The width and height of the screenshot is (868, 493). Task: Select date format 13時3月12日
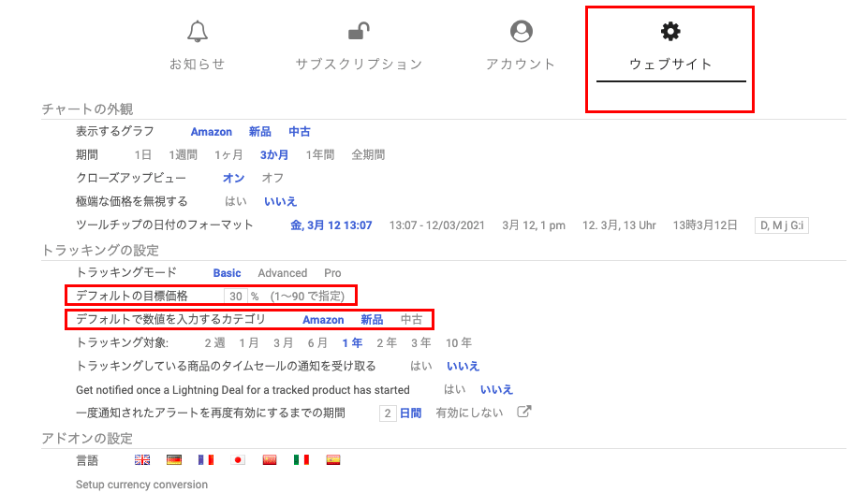coord(705,225)
